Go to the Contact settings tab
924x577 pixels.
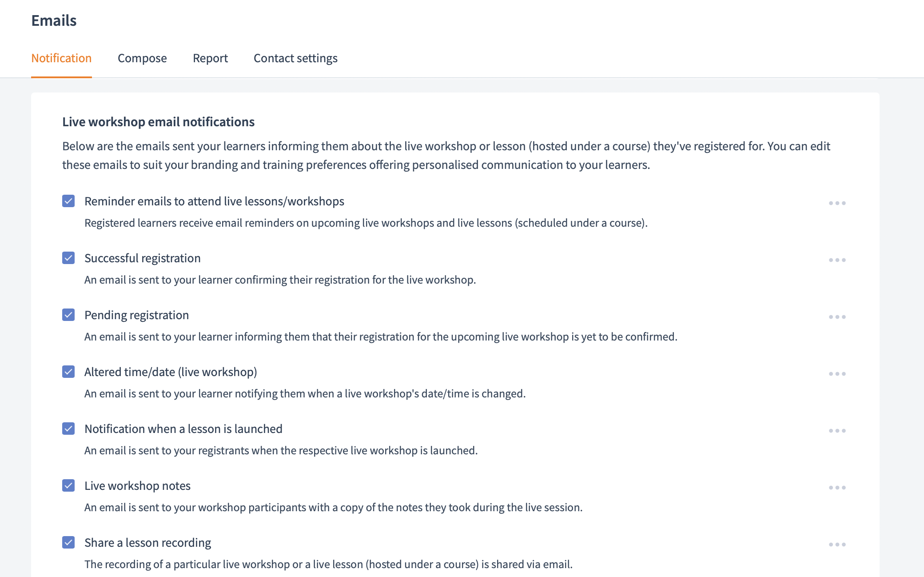pos(295,58)
